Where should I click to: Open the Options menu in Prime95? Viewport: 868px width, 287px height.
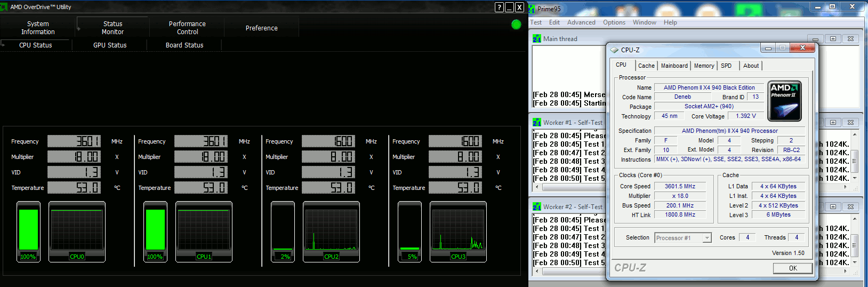(x=614, y=22)
